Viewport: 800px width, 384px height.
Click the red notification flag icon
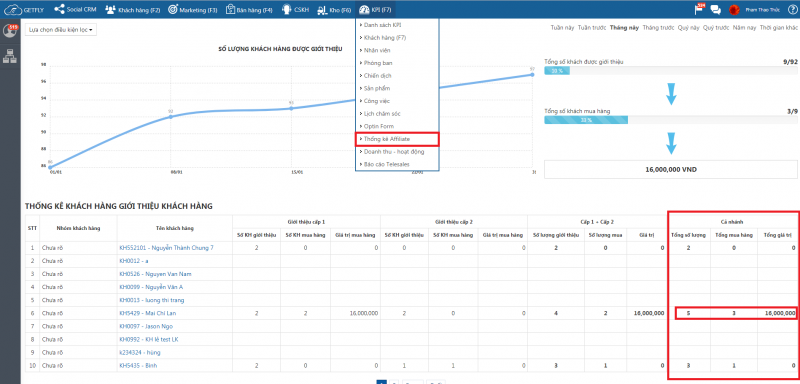pyautogui.click(x=698, y=9)
